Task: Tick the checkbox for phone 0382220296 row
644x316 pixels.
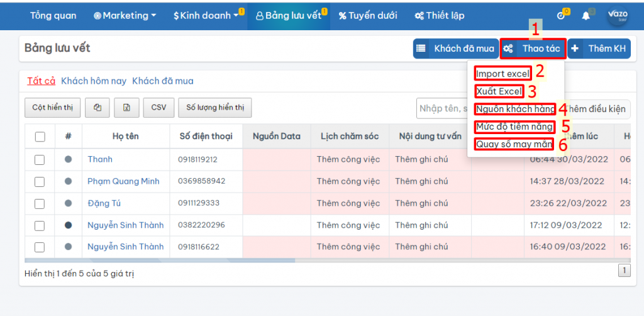Action: pos(40,225)
